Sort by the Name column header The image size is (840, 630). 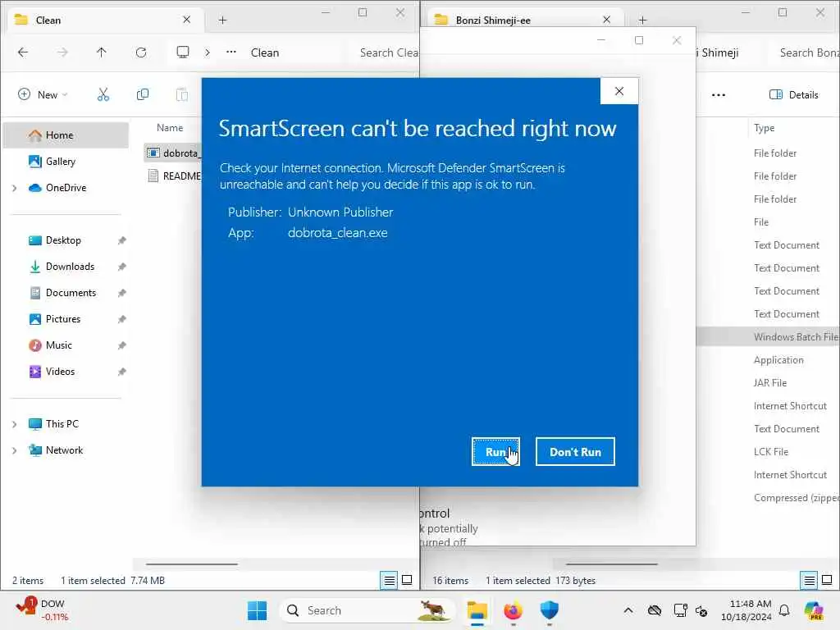click(x=170, y=127)
